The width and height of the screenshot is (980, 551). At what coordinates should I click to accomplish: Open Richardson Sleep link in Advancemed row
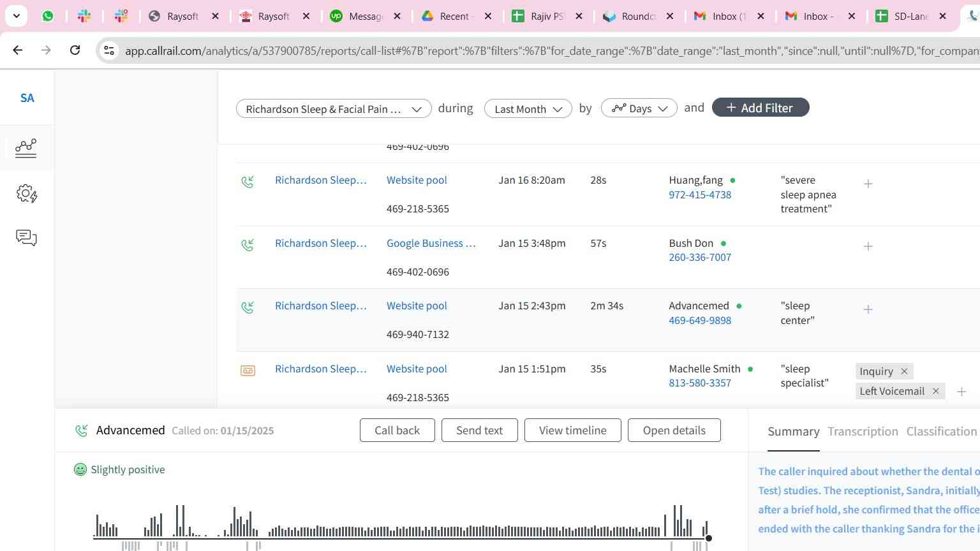click(321, 305)
